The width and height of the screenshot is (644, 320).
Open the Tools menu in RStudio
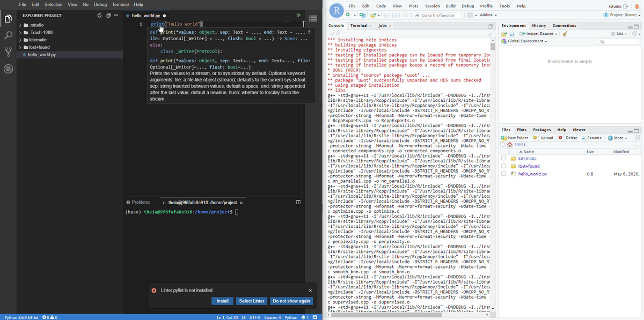(x=504, y=6)
